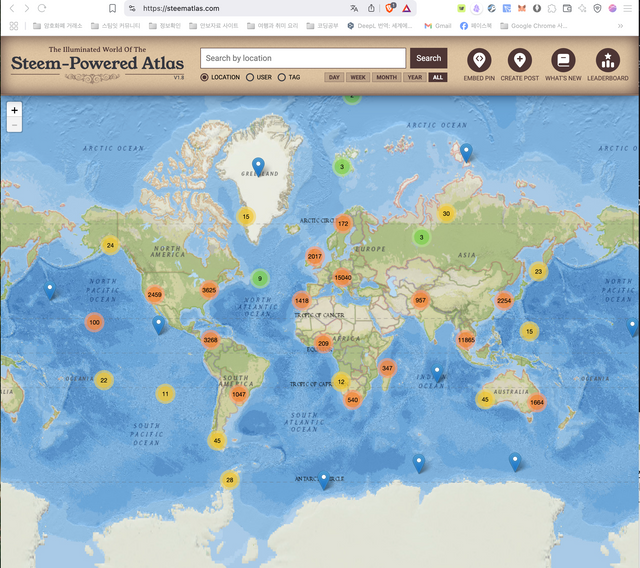Open the 1418 cluster in northwest Africa

(x=301, y=300)
